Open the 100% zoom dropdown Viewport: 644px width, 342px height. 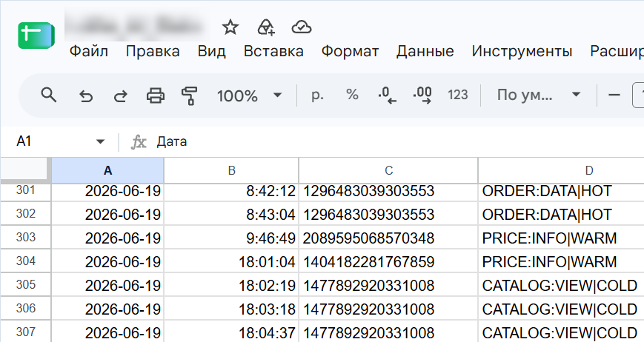(x=249, y=96)
